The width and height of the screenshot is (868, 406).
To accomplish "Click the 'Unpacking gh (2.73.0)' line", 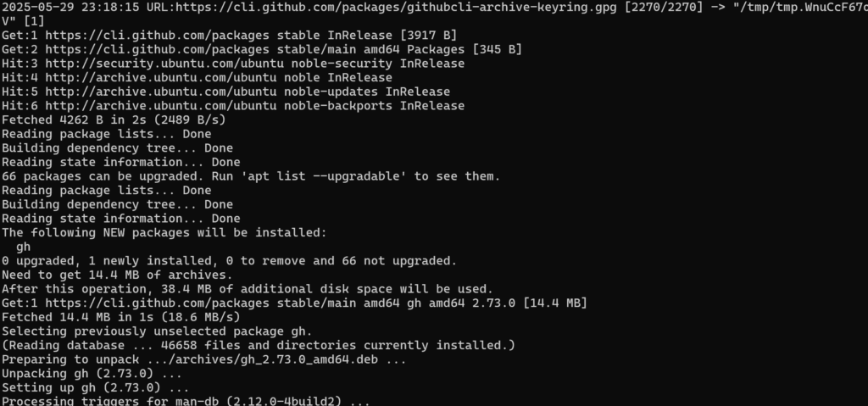I will click(92, 373).
